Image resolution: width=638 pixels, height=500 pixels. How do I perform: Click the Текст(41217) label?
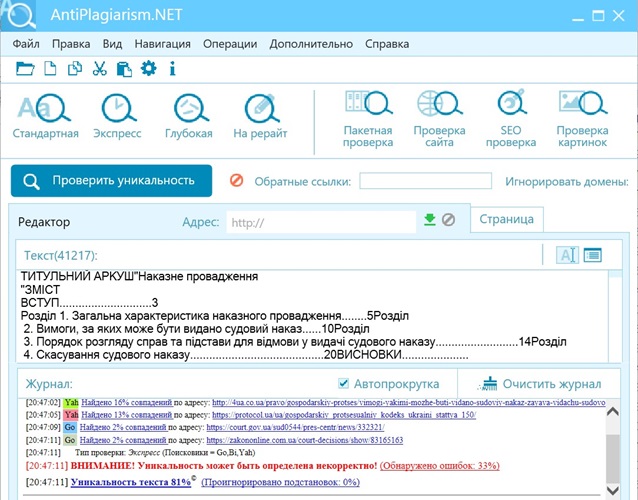point(61,255)
